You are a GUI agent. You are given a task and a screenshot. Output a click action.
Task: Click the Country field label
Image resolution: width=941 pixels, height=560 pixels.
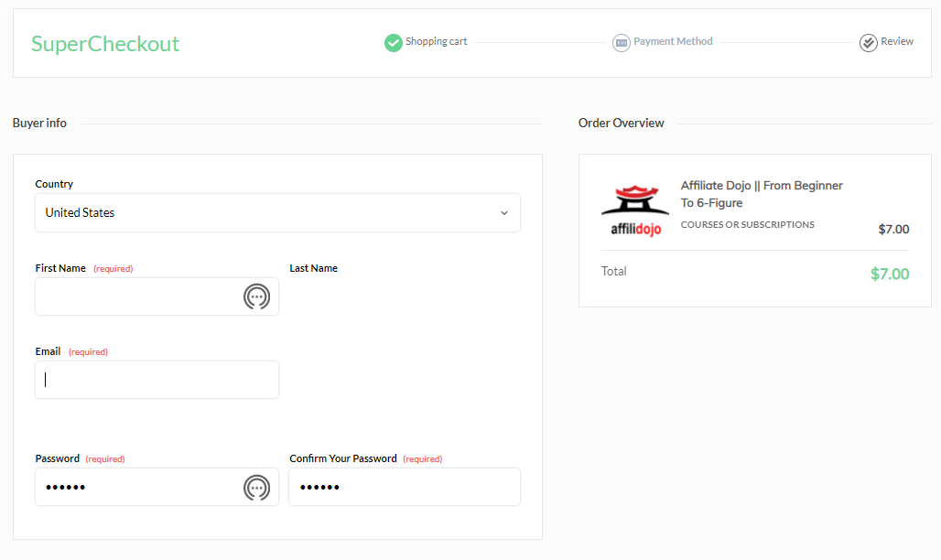point(54,184)
